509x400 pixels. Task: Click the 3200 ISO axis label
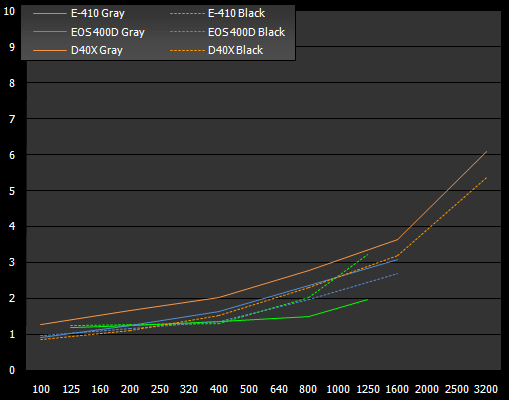[486, 389]
